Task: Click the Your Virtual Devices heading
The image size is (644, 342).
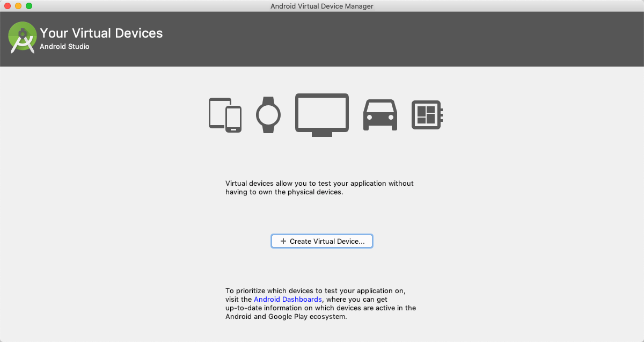Action: 101,33
